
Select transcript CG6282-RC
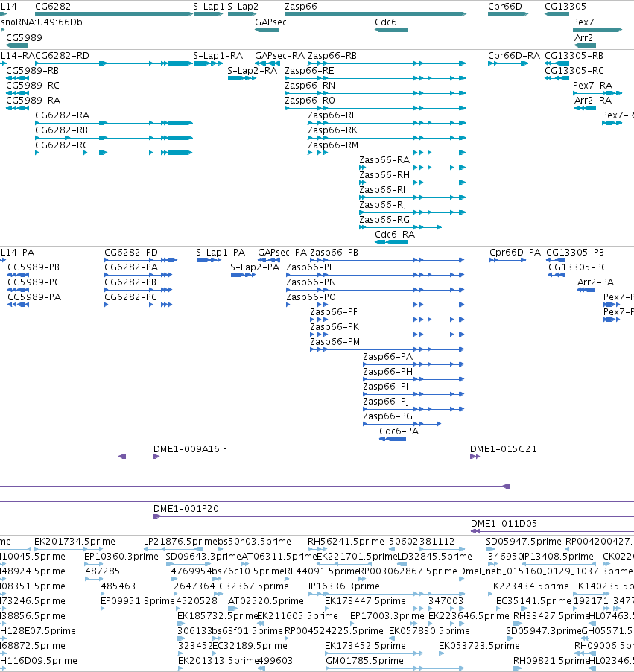[62, 145]
